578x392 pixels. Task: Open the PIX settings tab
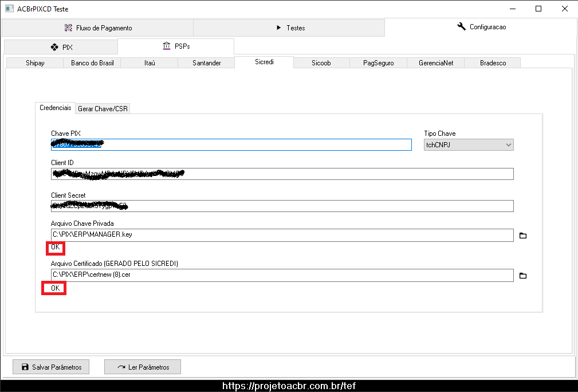(x=61, y=47)
